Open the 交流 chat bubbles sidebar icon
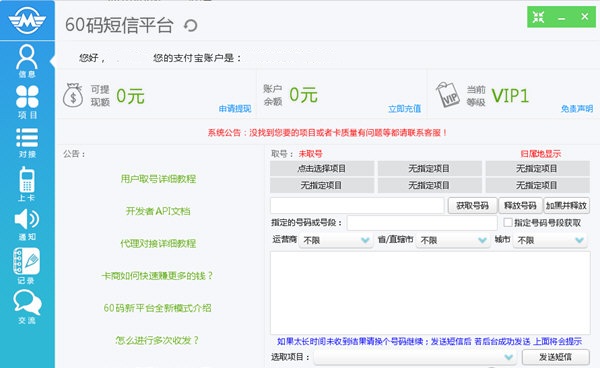The image size is (600, 368). 27,307
